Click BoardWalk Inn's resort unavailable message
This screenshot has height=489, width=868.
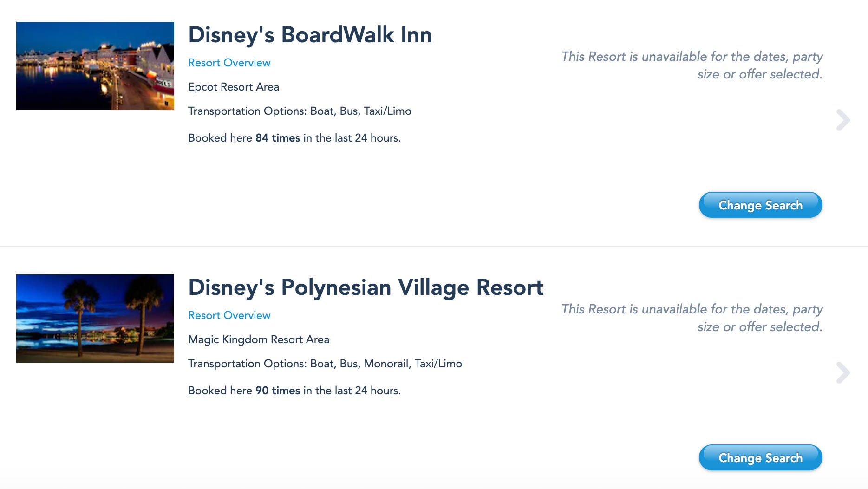click(x=692, y=65)
